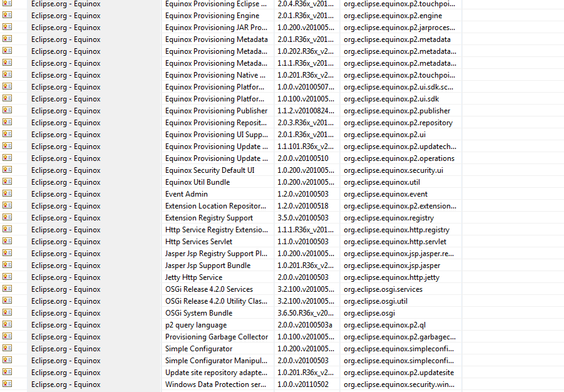Click version '1.0.100.v201005...' in ui.sdk row

[305, 99]
